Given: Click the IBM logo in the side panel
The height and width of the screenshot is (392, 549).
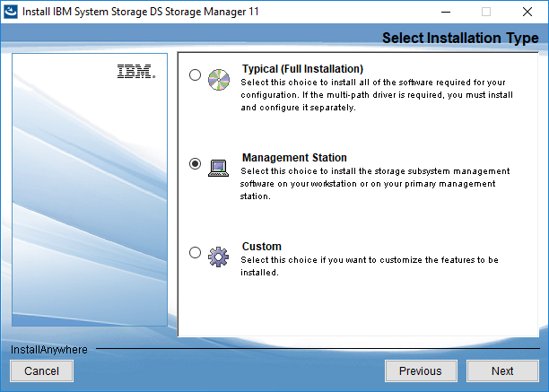Looking at the screenshot, I should pos(136,72).
